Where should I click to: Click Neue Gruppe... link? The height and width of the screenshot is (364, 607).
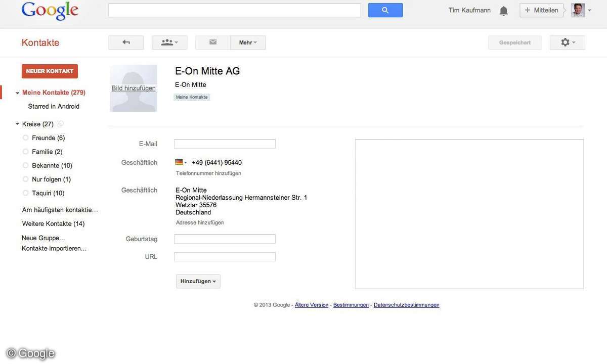[x=44, y=238]
